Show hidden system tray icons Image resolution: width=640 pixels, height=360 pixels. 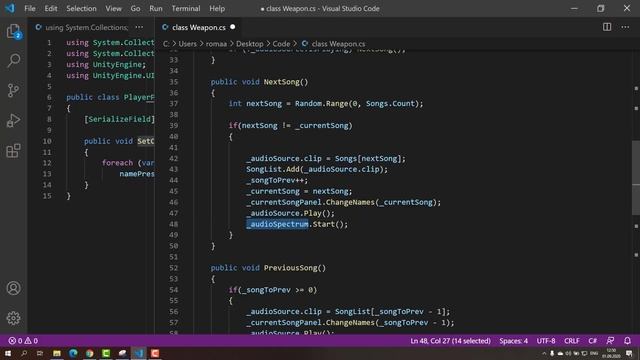pos(544,353)
